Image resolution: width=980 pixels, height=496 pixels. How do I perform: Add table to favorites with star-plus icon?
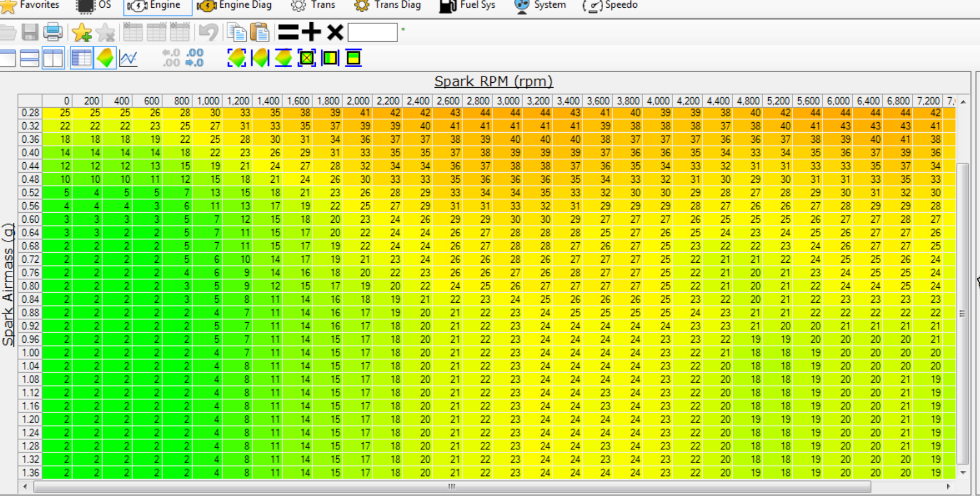pos(82,32)
